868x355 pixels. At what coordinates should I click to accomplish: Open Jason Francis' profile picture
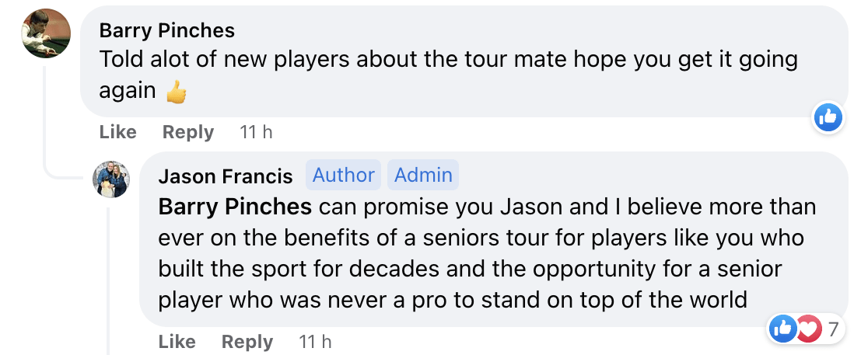click(x=111, y=179)
